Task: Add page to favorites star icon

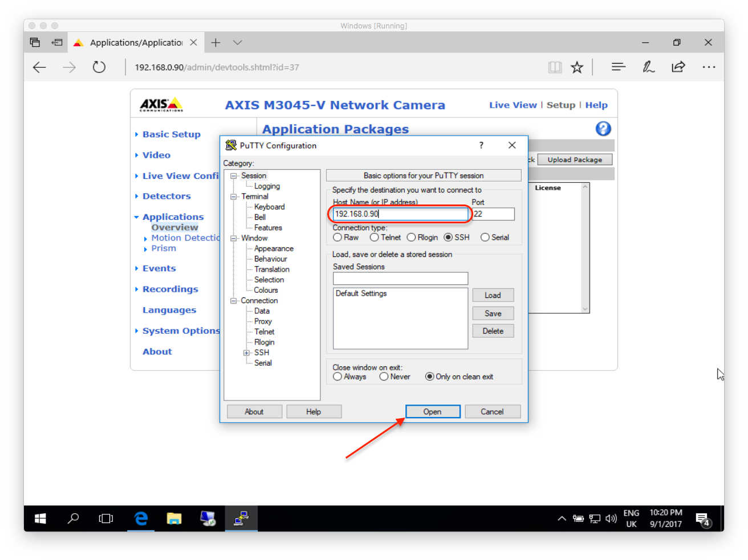Action: coord(577,67)
